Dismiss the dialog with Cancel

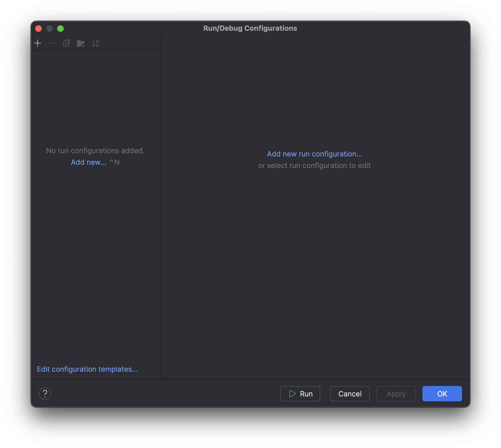[350, 394]
